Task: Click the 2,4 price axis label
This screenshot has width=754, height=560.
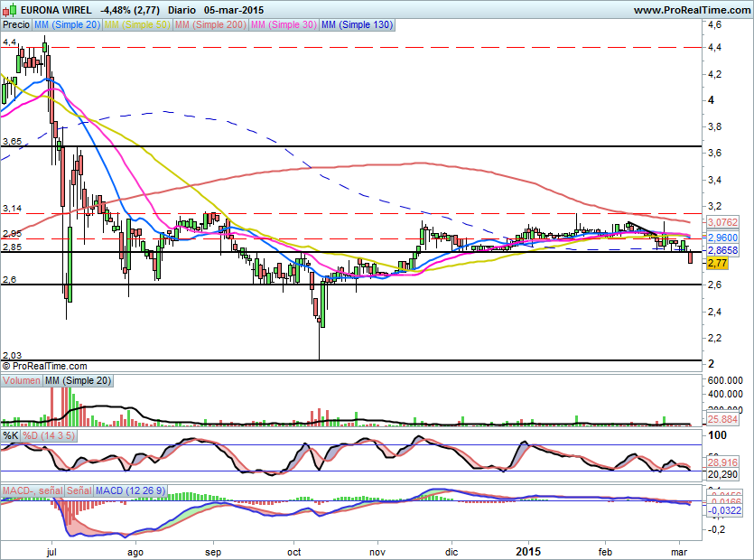Action: [714, 312]
